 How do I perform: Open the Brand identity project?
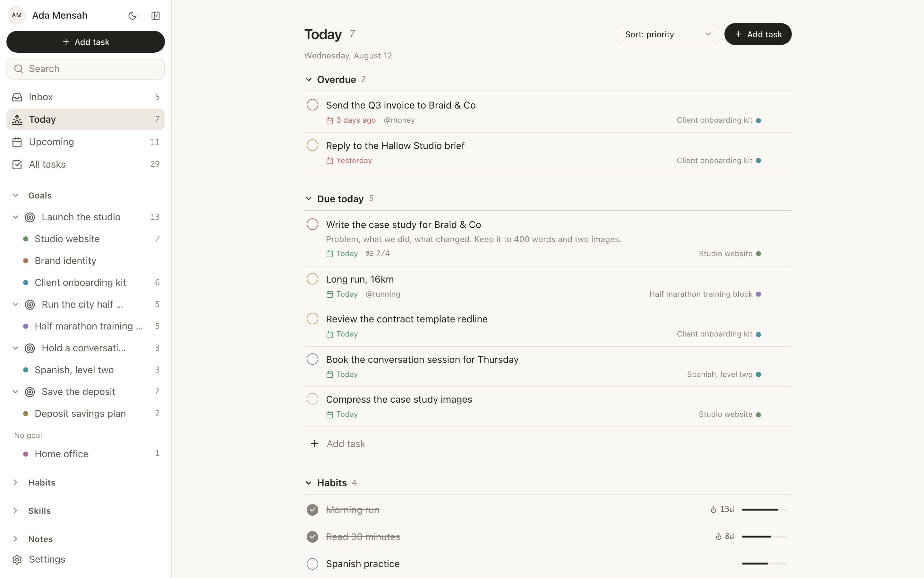pos(86,261)
